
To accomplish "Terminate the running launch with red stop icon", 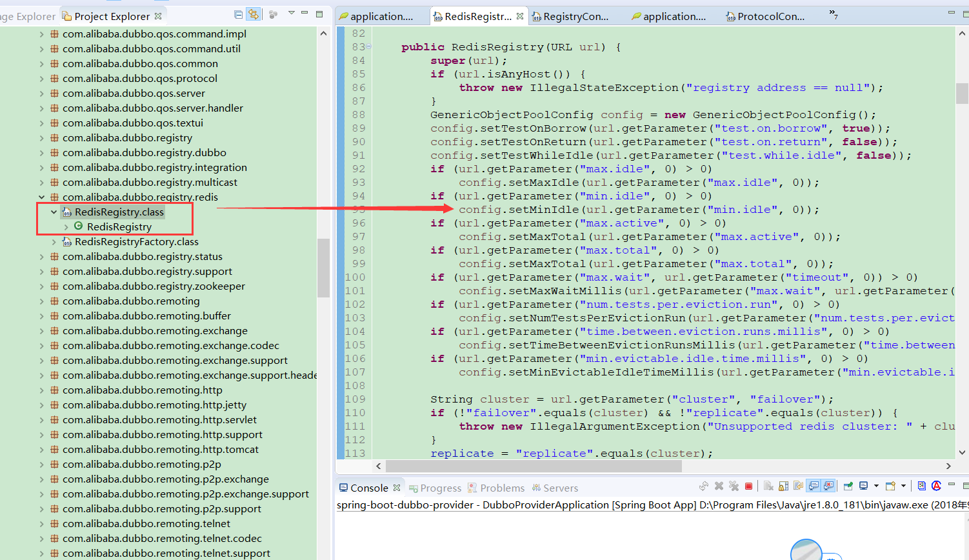I will click(748, 486).
